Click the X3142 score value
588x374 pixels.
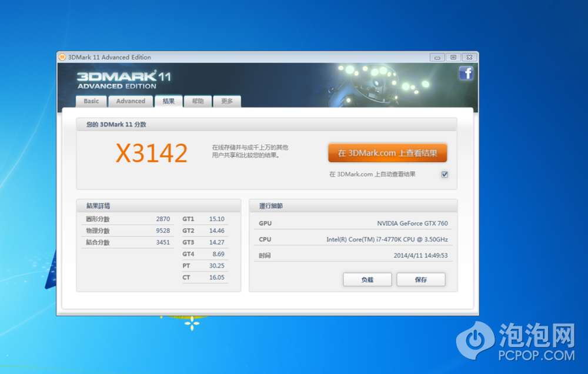point(152,153)
